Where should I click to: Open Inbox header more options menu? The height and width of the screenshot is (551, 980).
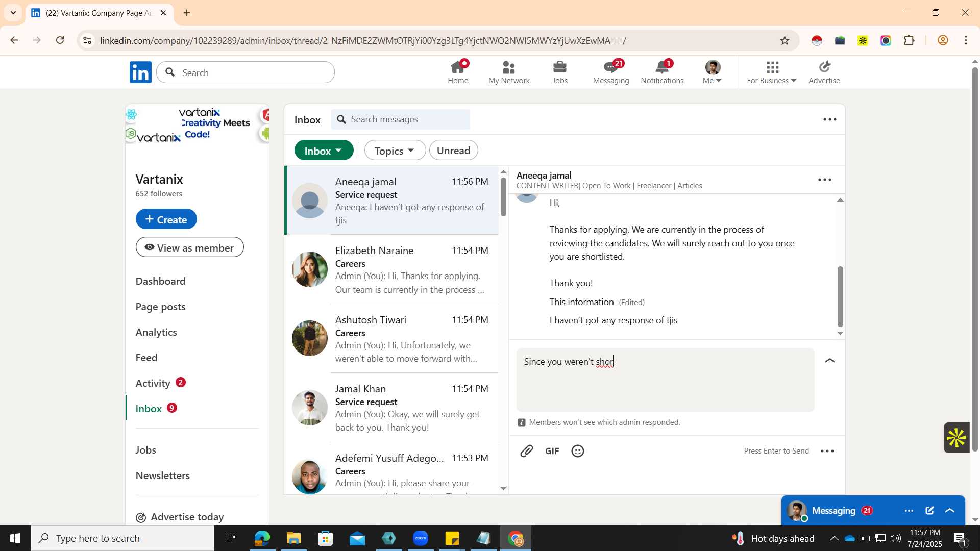(830, 120)
